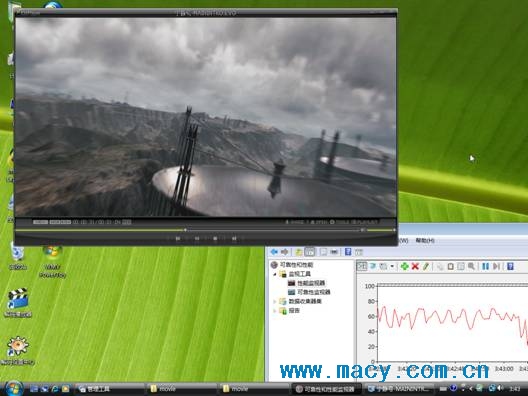The image size is (528, 396).
Task: Click the Windows Start orb
Action: pos(13,389)
